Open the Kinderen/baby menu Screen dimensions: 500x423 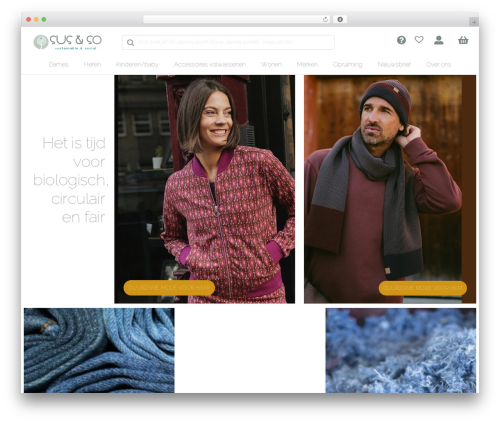click(x=137, y=64)
